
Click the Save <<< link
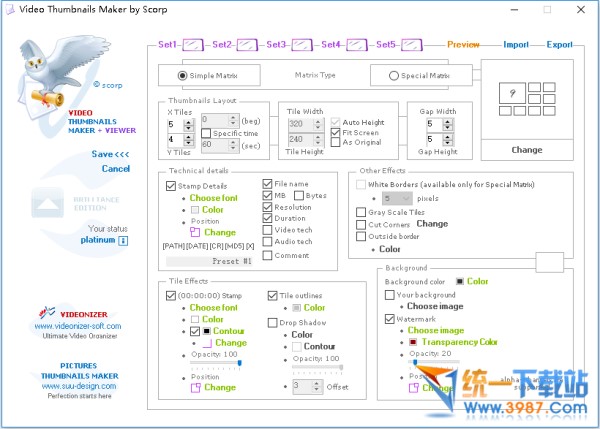[x=110, y=154]
